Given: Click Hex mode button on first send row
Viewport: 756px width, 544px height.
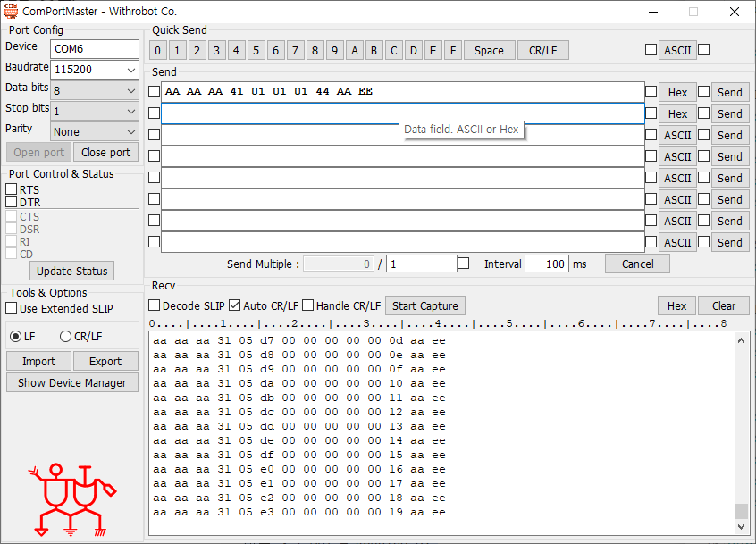Looking at the screenshot, I should click(677, 92).
